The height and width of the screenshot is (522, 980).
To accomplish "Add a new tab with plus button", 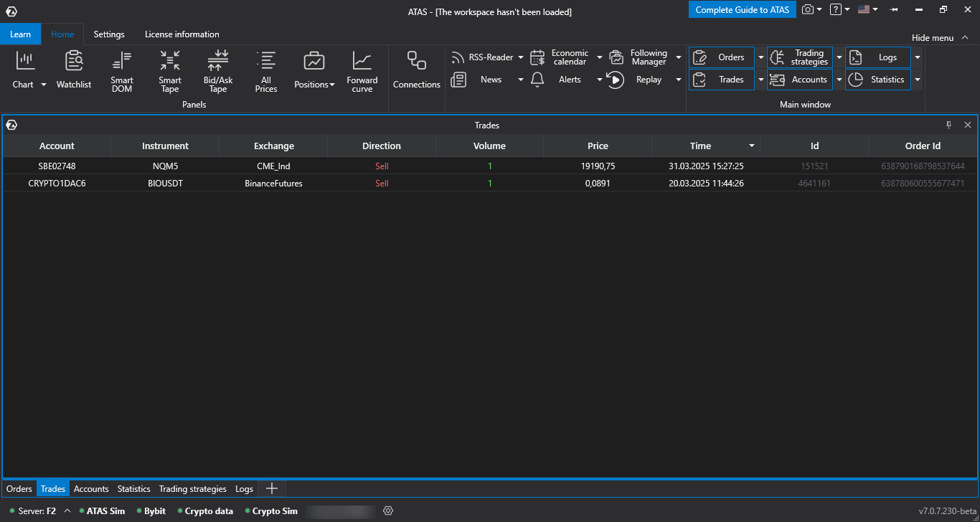I will (272, 488).
